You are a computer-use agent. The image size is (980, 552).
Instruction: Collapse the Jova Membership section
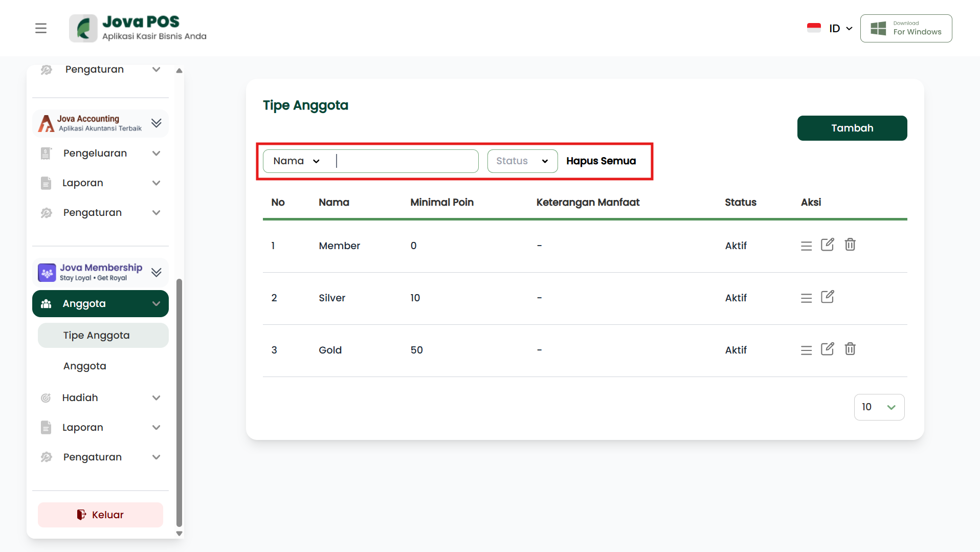(156, 272)
